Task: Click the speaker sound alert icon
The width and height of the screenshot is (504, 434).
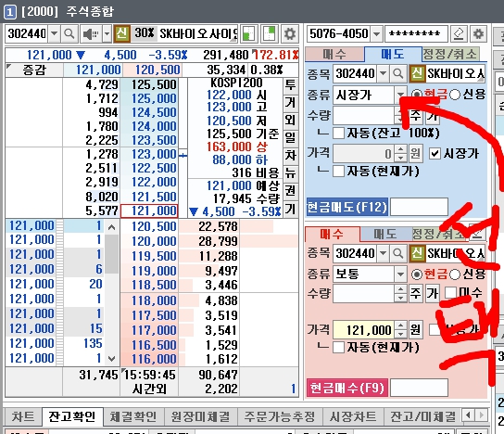Action: (90, 33)
